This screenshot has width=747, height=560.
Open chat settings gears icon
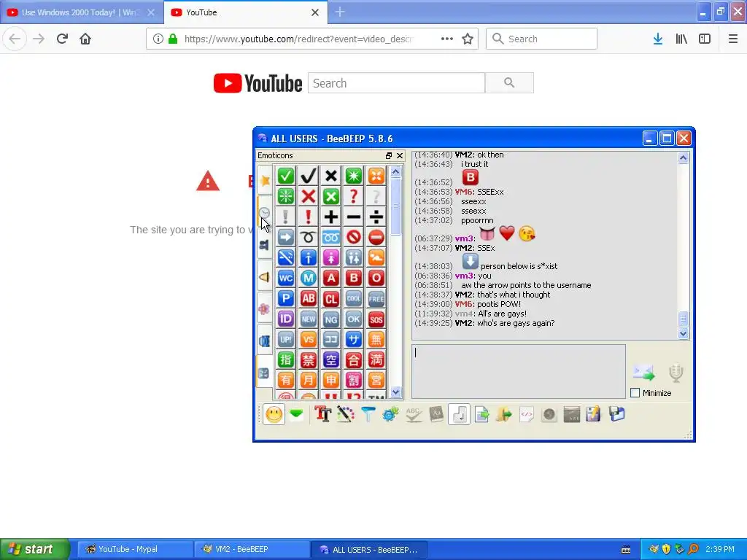pyautogui.click(x=390, y=414)
